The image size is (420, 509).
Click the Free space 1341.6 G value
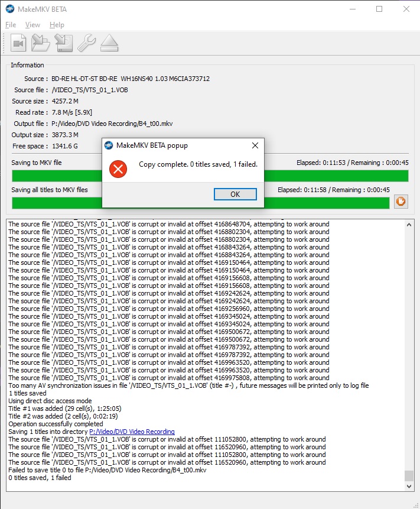pyautogui.click(x=65, y=146)
